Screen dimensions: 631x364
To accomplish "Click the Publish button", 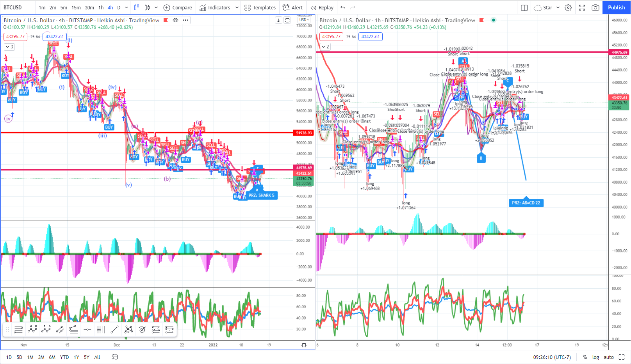I will [616, 7].
